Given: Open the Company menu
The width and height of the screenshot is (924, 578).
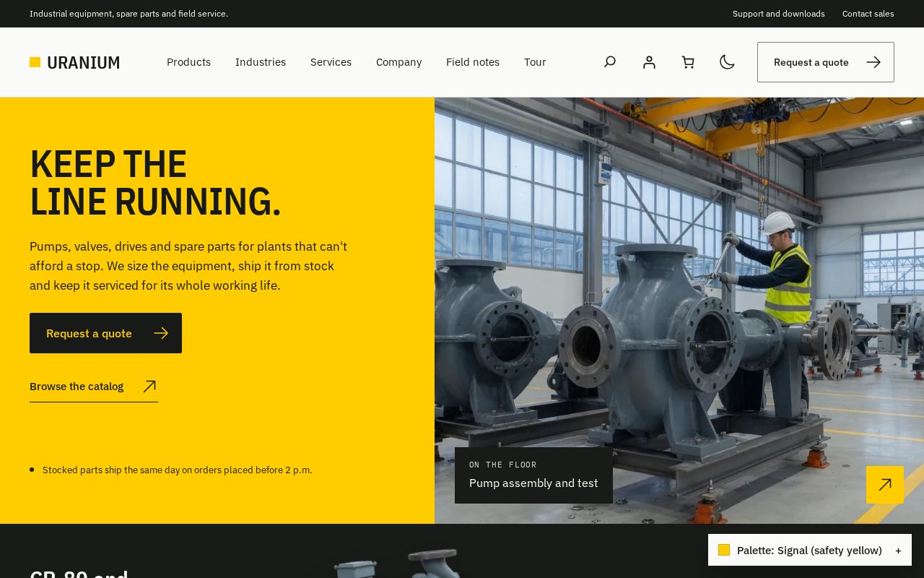Looking at the screenshot, I should [398, 62].
